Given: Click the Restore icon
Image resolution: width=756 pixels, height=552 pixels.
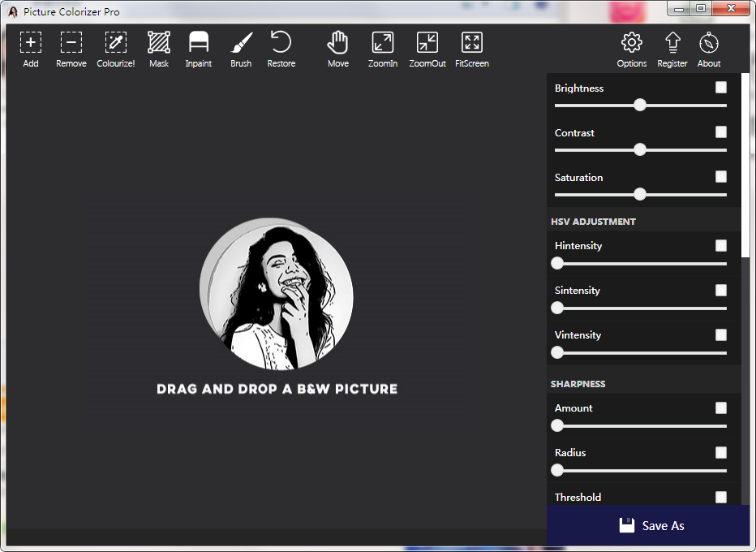Looking at the screenshot, I should (x=281, y=43).
